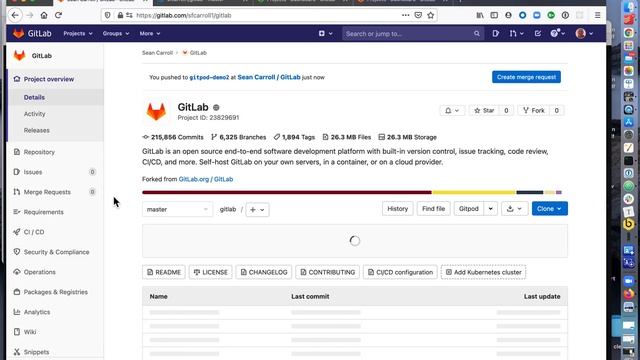Open the page actions three-dot menu
640x360 pixels.
pos(405,15)
